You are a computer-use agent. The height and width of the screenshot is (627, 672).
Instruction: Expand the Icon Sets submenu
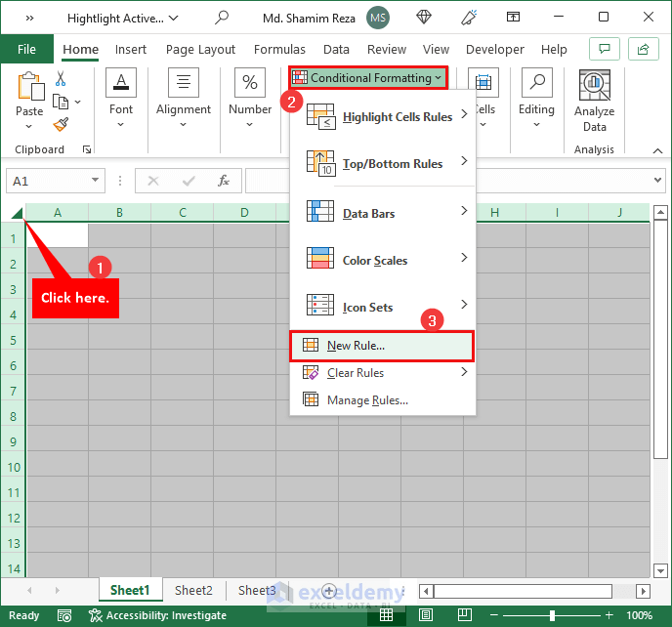tap(383, 307)
